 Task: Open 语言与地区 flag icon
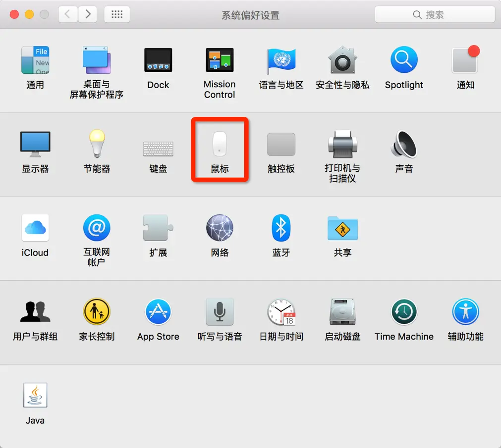pyautogui.click(x=281, y=60)
